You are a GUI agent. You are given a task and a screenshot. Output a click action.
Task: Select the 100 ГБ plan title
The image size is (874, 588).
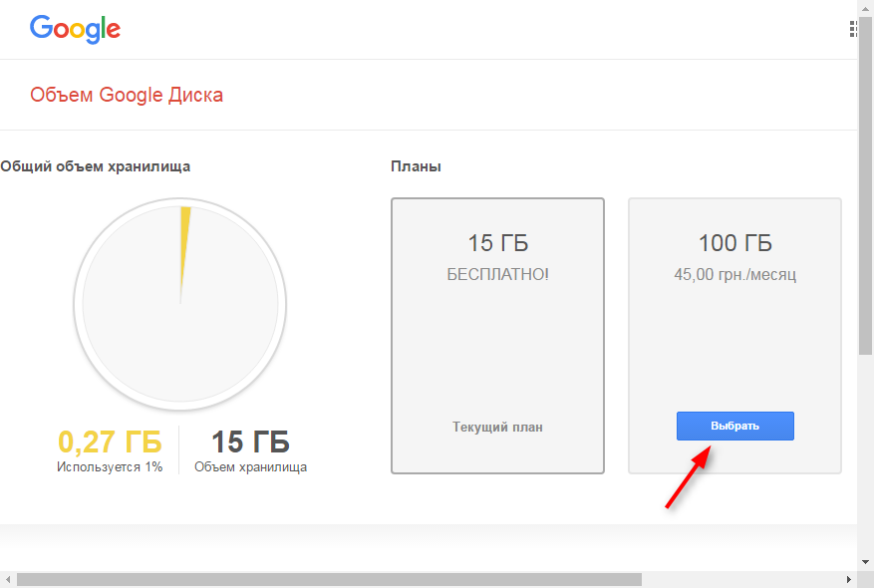[x=735, y=243]
